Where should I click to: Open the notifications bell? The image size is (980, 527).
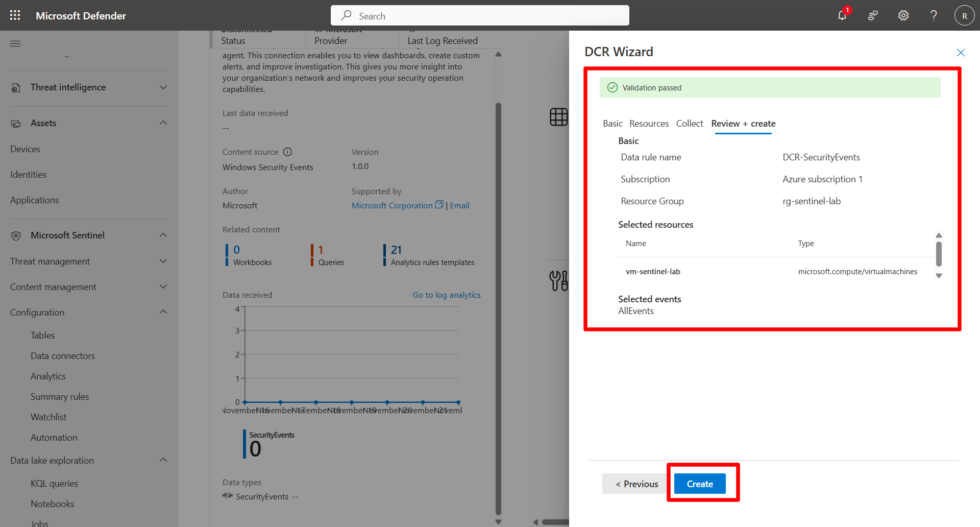pos(842,15)
